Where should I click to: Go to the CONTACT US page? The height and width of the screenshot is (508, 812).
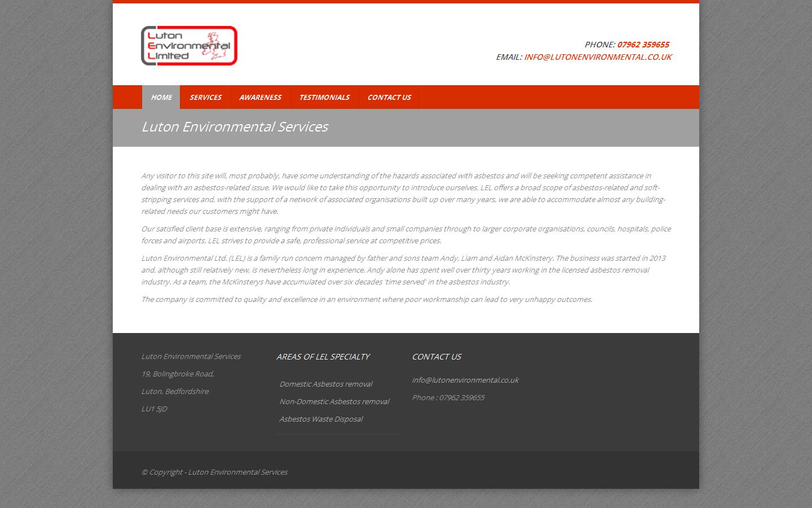pyautogui.click(x=389, y=97)
